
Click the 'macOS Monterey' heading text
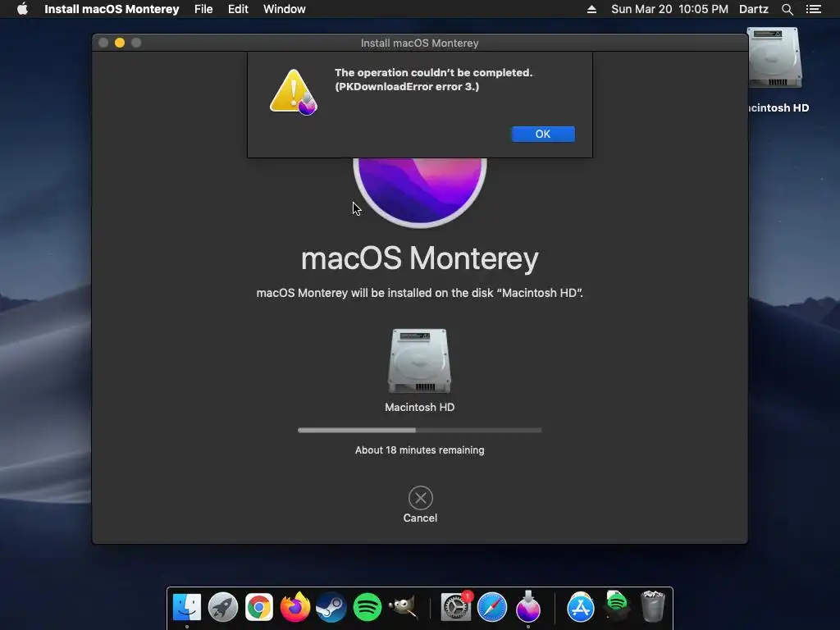(x=419, y=258)
